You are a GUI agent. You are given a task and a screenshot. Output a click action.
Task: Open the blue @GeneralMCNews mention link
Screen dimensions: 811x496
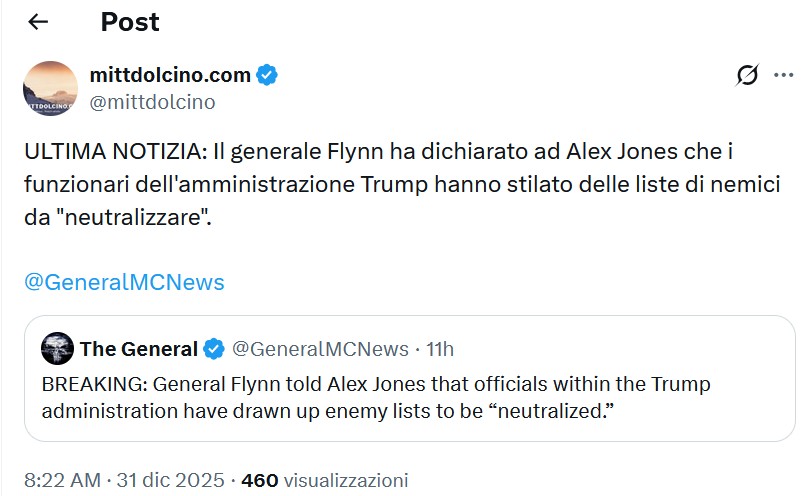[x=124, y=282]
